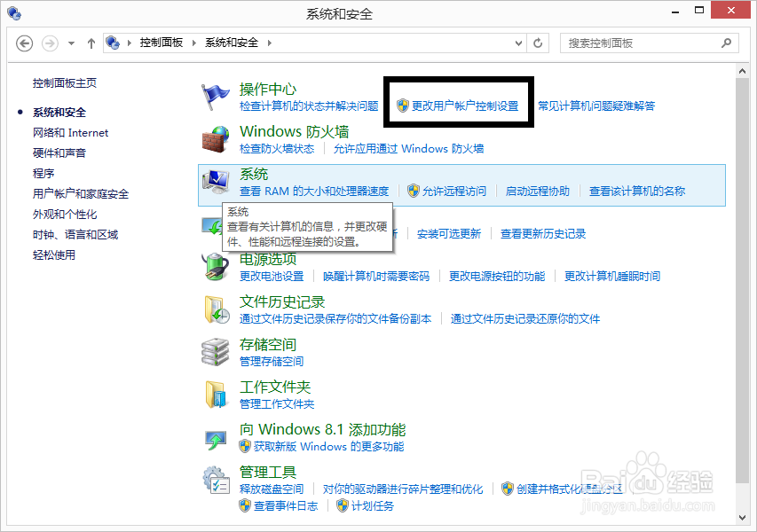
Task: Click the vertical scrollbar up arrow
Action: coord(743,71)
